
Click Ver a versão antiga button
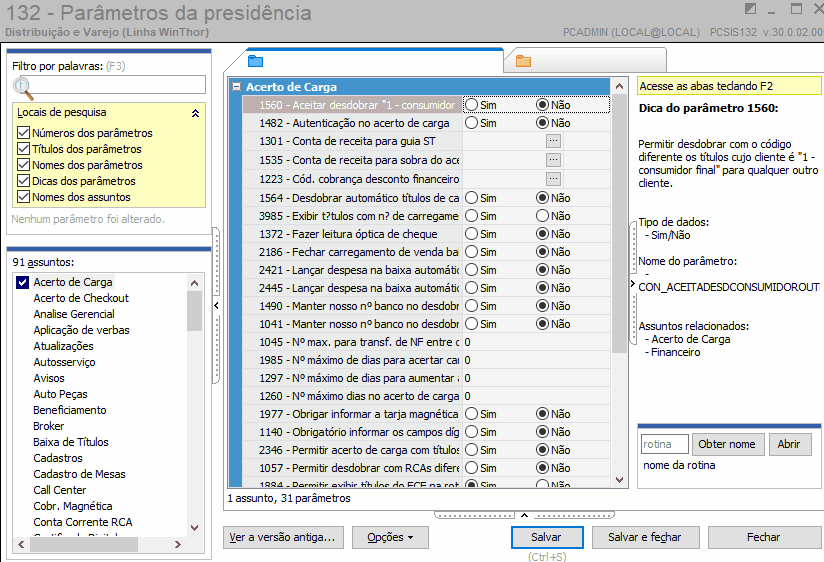point(283,537)
